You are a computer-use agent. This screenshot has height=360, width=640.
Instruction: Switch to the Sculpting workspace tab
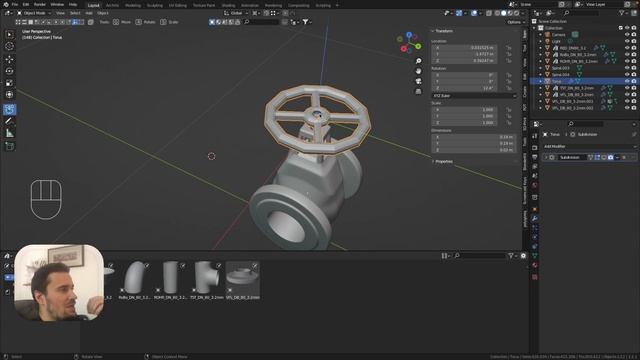[155, 5]
